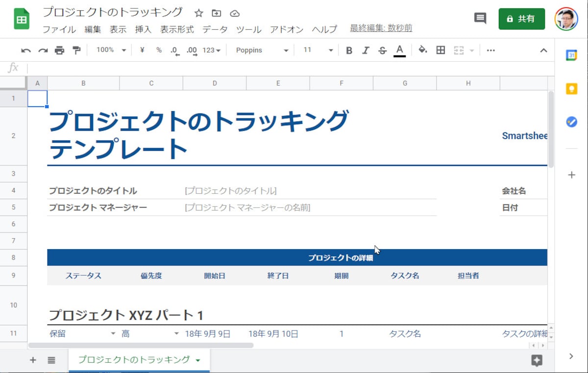Open the Poppins font dropdown
The image size is (588, 373).
coord(262,50)
